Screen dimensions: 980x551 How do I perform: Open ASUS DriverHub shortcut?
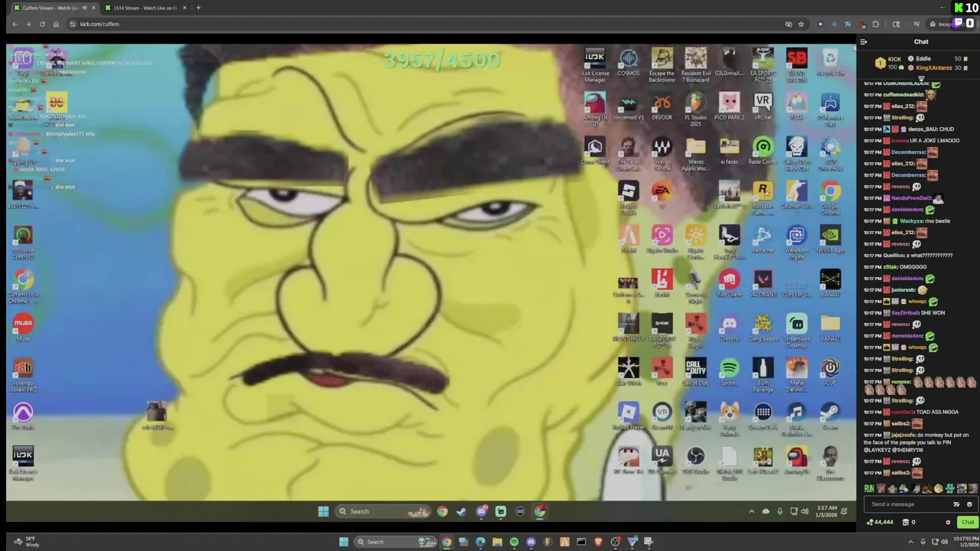830,154
